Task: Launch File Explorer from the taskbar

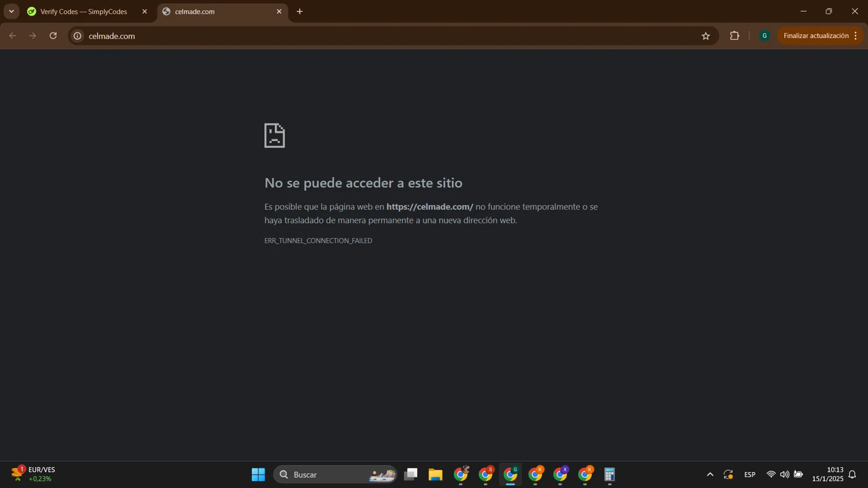Action: coord(435,475)
